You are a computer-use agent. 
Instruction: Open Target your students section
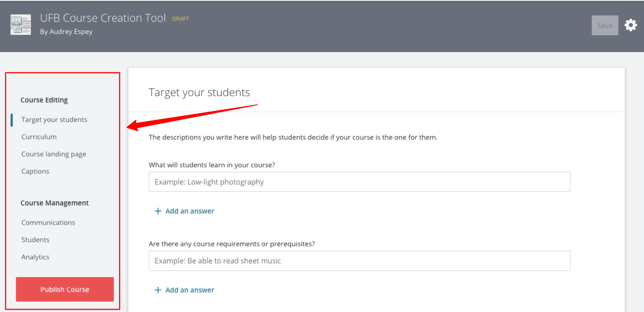(x=54, y=120)
